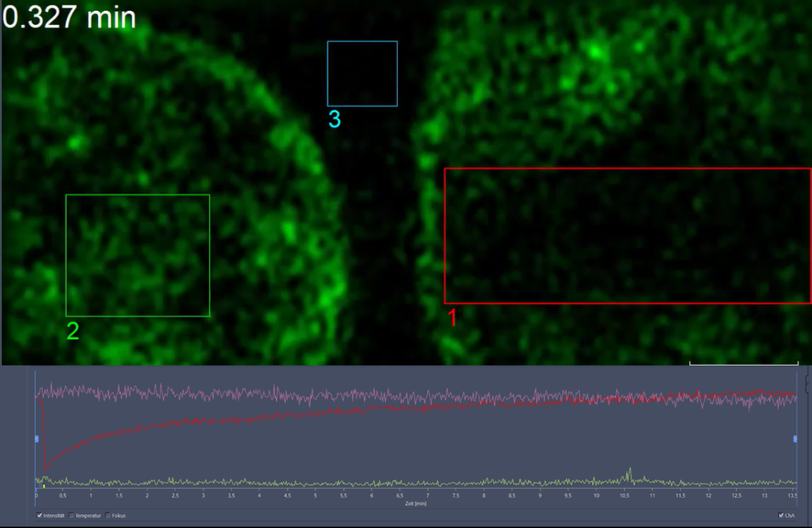Click the cyan ROI label 3
Viewport: 812px width, 528px height.
click(334, 119)
